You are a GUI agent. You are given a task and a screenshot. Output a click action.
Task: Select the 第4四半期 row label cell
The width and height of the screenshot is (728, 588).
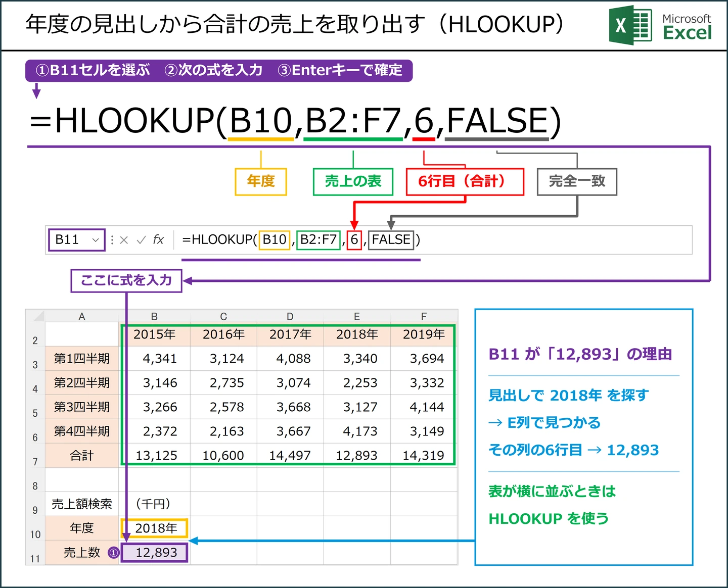(82, 431)
